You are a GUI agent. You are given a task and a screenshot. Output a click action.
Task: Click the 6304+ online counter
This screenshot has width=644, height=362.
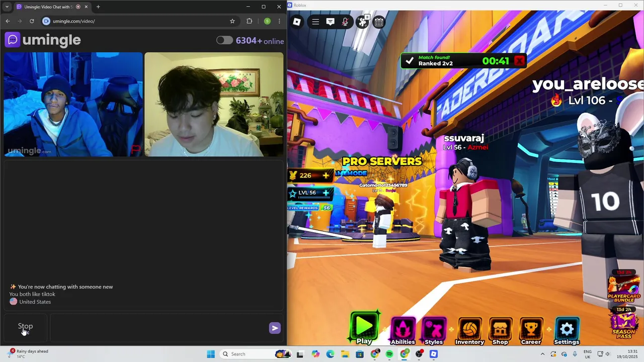(260, 41)
